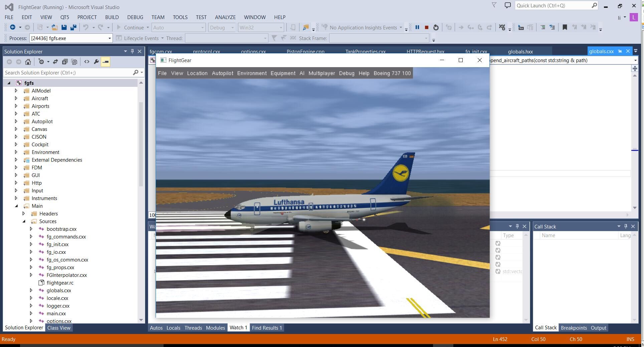Open the Win32 platform dropdown
Screen dimensions: 644x347
pyautogui.click(x=261, y=28)
